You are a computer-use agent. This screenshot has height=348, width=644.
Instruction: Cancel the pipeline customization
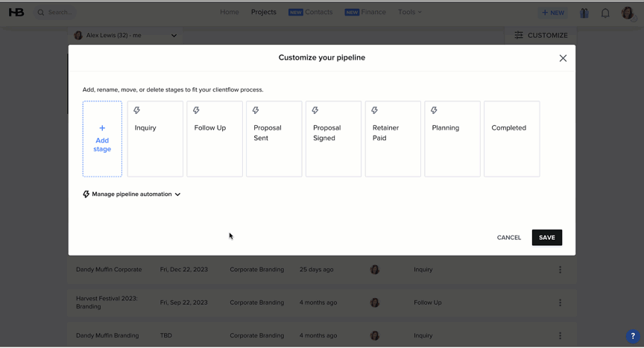(x=509, y=238)
